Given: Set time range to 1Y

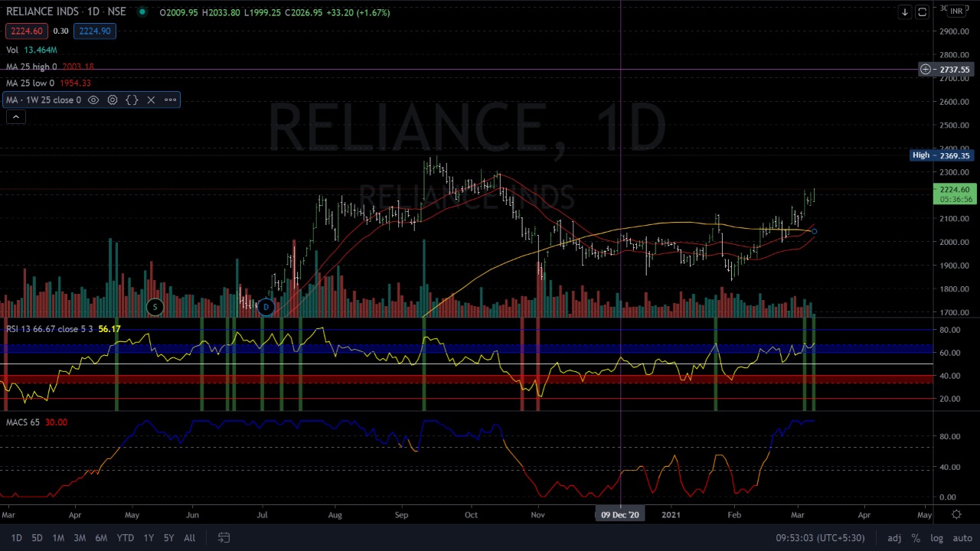Looking at the screenshot, I should 149,538.
